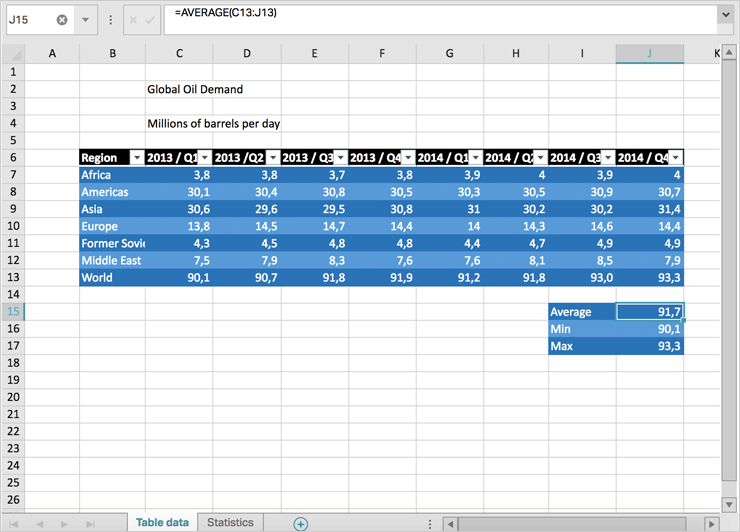Open the Name Box dropdown arrow
740x532 pixels.
click(x=85, y=20)
